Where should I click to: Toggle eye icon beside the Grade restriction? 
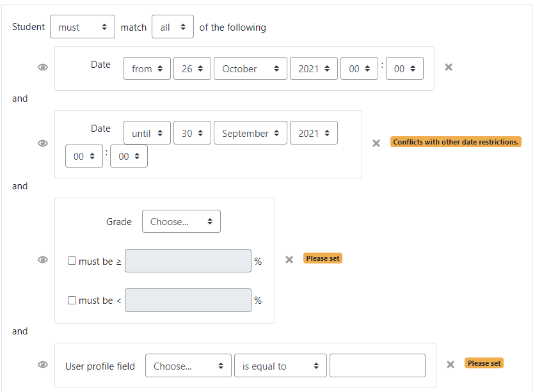point(43,260)
